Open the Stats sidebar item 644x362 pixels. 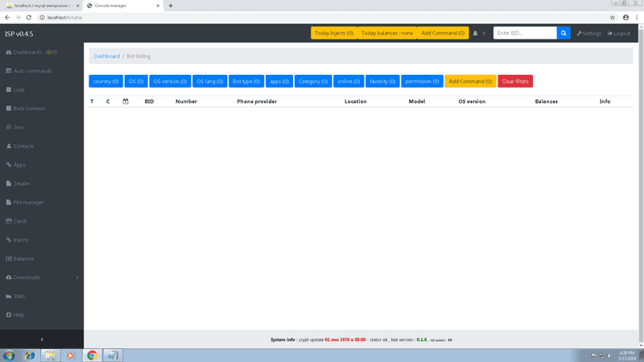[19, 296]
